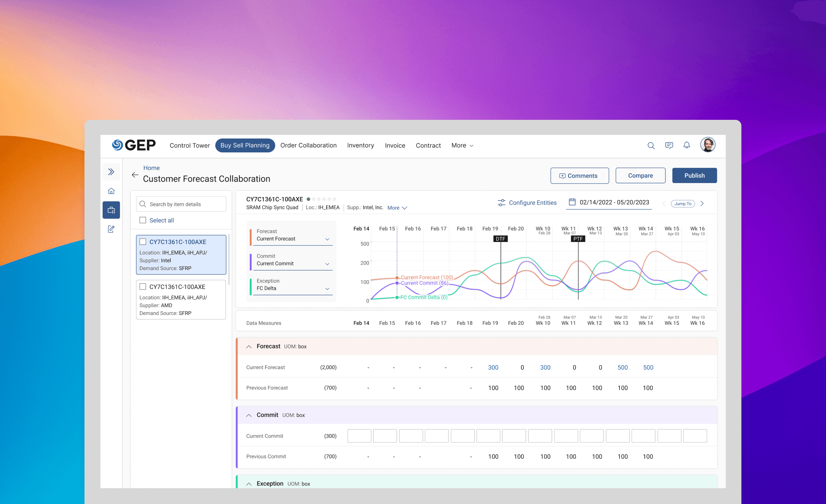Expand sidebar with double chevron icon
This screenshot has height=504, width=826.
click(x=111, y=172)
